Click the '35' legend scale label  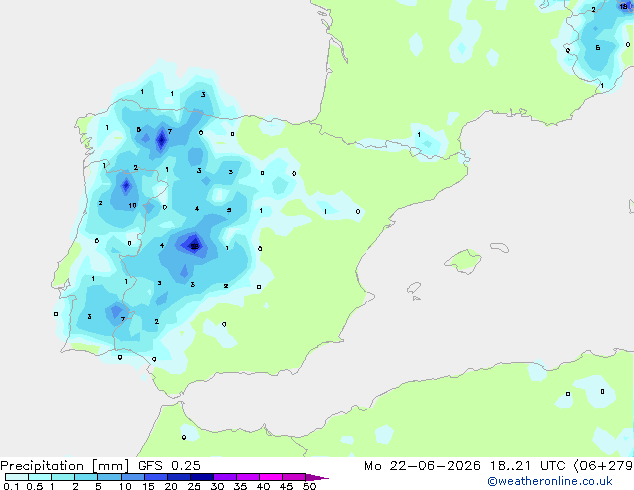click(x=240, y=486)
